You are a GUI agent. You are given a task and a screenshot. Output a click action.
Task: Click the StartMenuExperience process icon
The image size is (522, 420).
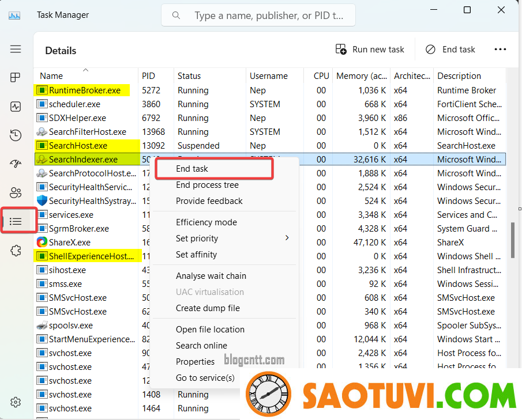coord(42,339)
